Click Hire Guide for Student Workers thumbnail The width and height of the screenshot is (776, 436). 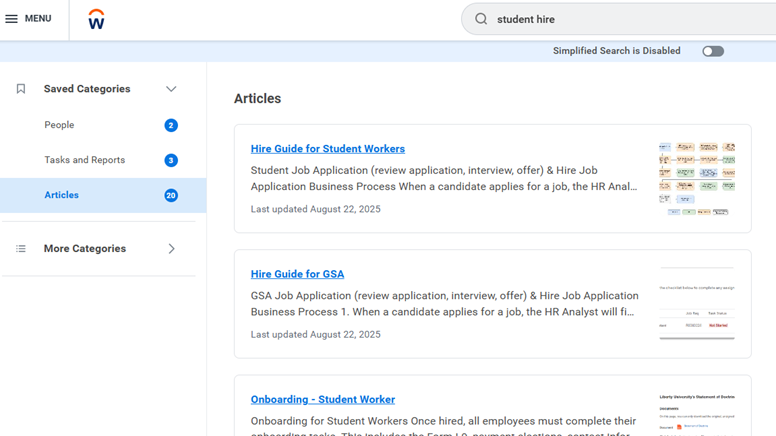[697, 179]
